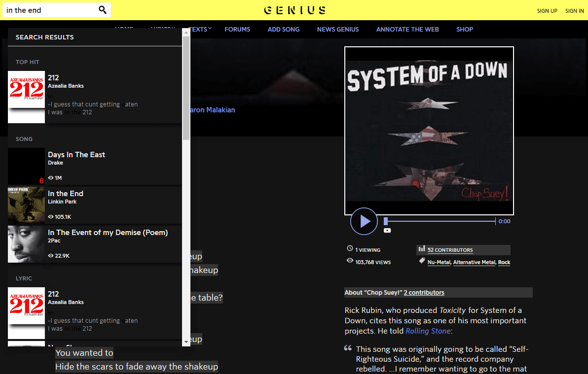Click the tag icon beside genre tags
Screen dimensions: 588x374
click(422, 261)
